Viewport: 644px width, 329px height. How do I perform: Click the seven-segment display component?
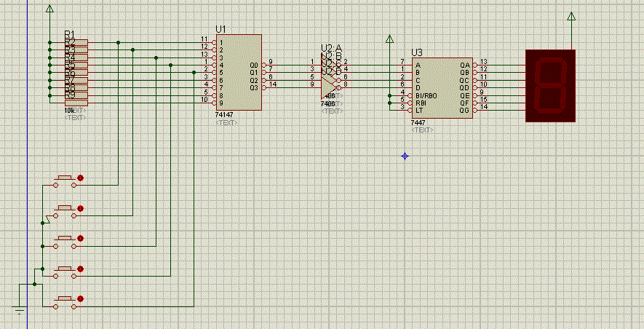pos(550,84)
